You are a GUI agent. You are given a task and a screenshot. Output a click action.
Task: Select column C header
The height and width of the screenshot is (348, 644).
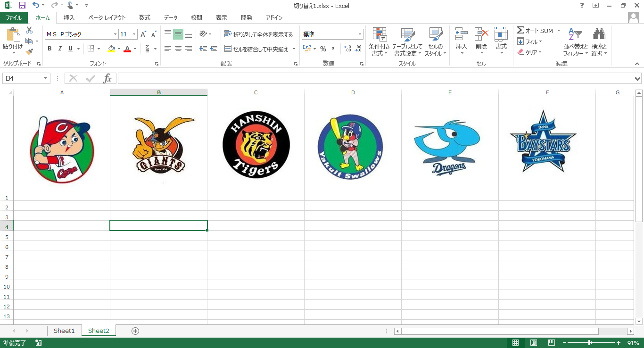256,92
